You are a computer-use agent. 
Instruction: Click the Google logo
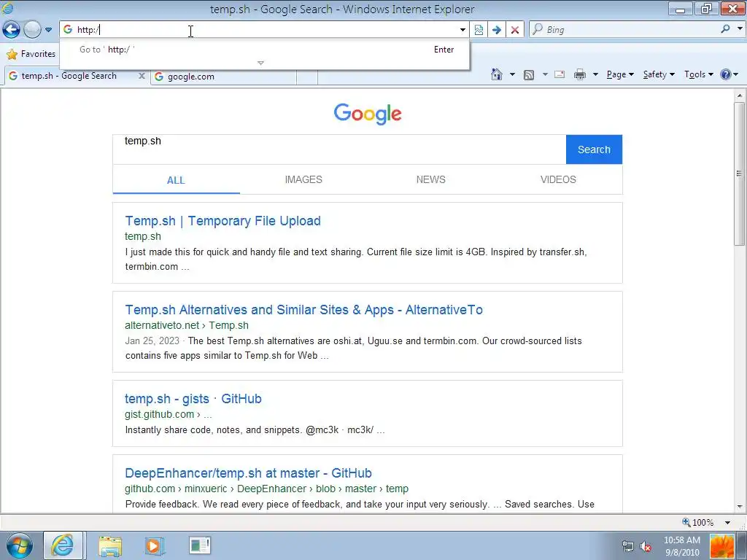pos(368,114)
